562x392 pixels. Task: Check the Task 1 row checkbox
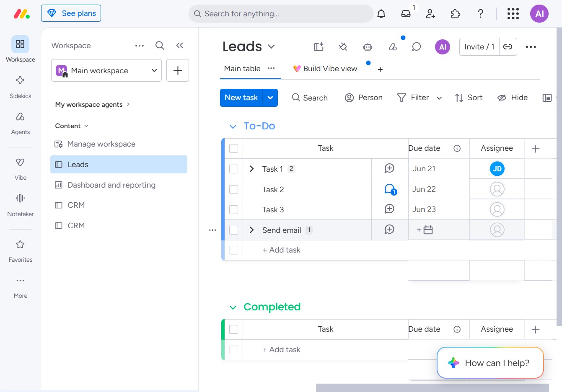click(x=234, y=169)
